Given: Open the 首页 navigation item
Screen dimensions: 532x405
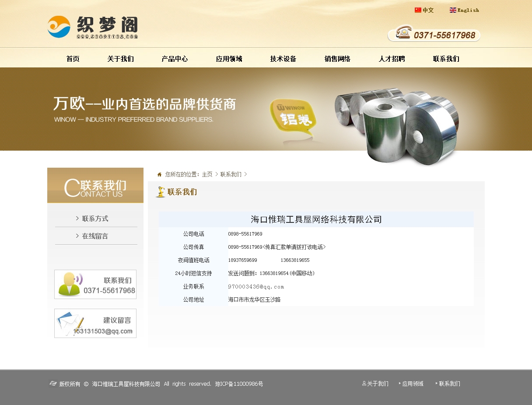Looking at the screenshot, I should coord(73,59).
